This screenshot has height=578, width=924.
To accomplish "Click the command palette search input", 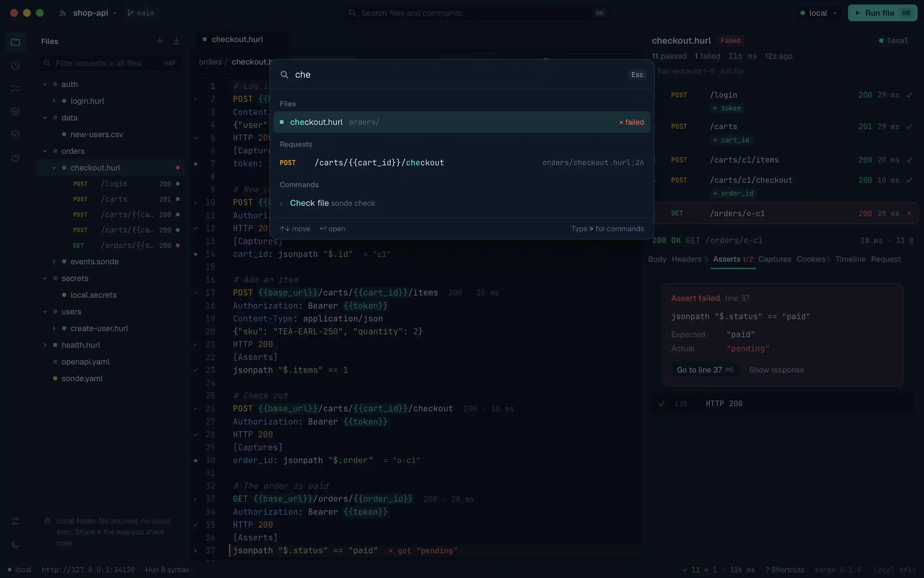I will (x=458, y=74).
